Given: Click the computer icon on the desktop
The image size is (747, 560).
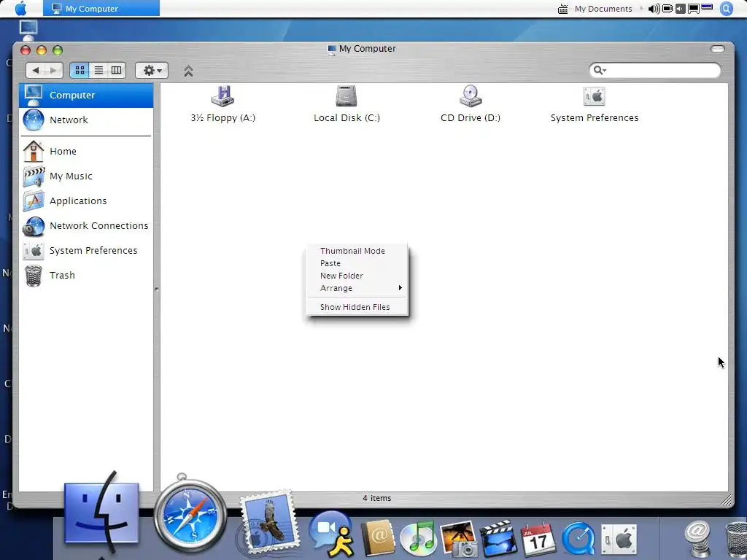Looking at the screenshot, I should coord(28,30).
